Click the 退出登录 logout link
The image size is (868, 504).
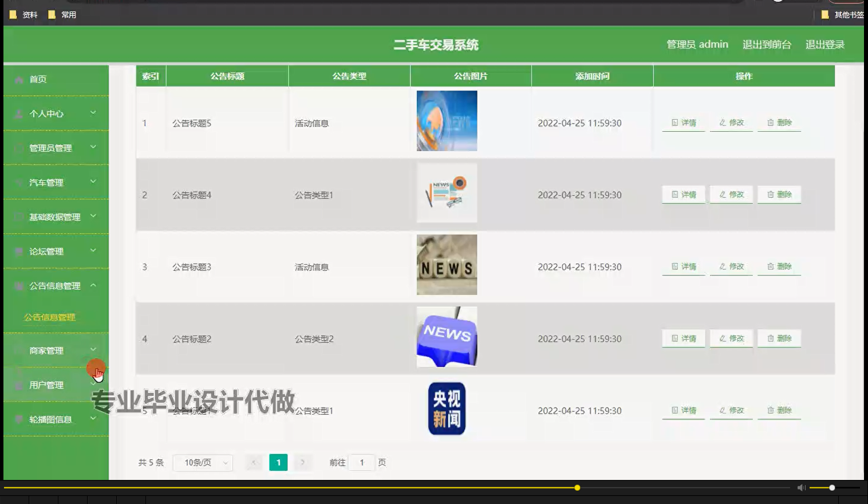point(824,44)
